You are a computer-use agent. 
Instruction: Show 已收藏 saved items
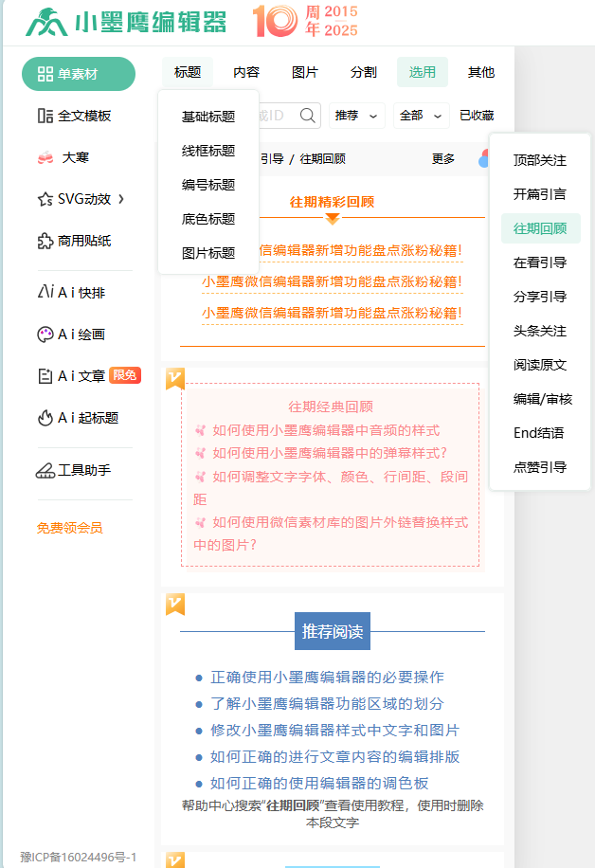pyautogui.click(x=477, y=116)
